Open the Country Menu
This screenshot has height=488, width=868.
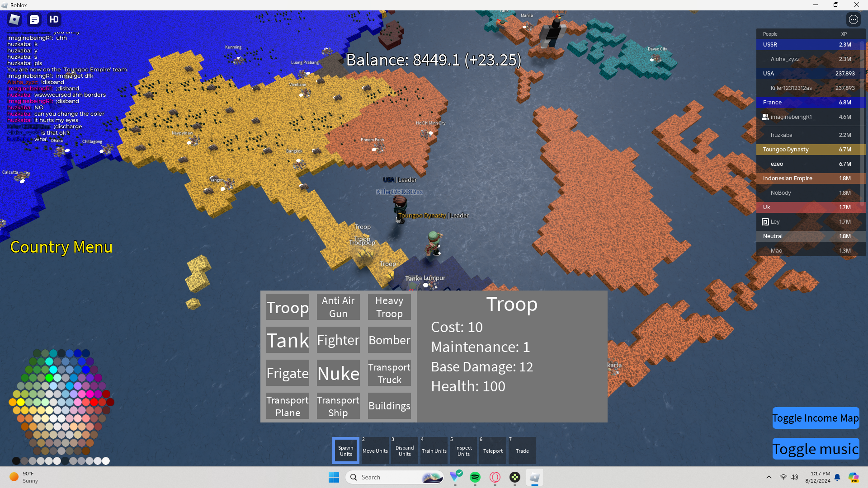(x=61, y=247)
